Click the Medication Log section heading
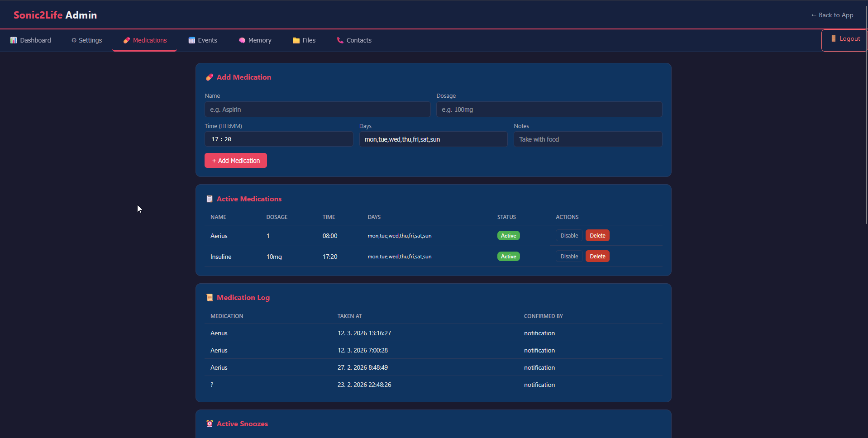 pyautogui.click(x=243, y=298)
